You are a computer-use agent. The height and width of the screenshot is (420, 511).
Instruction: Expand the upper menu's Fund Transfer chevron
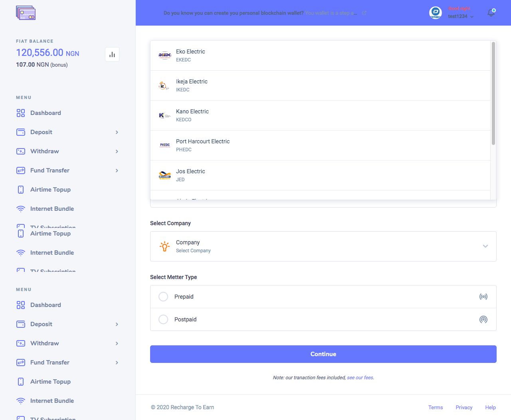pyautogui.click(x=117, y=170)
